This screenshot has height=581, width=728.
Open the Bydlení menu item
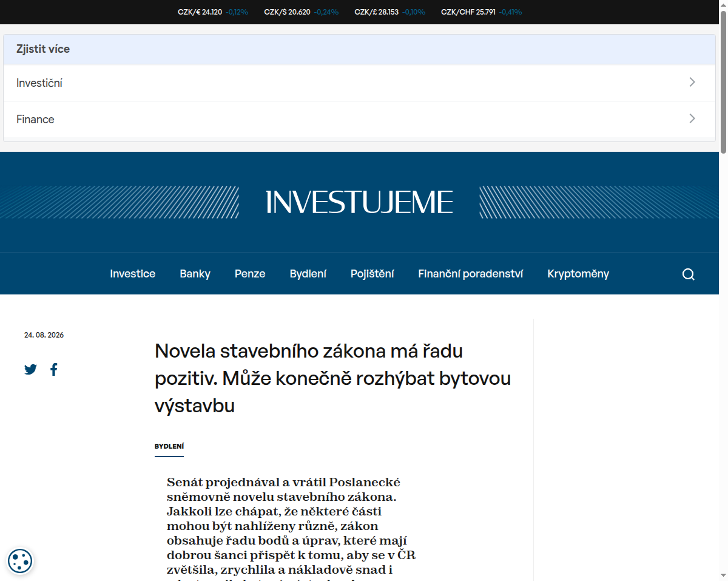tap(308, 274)
